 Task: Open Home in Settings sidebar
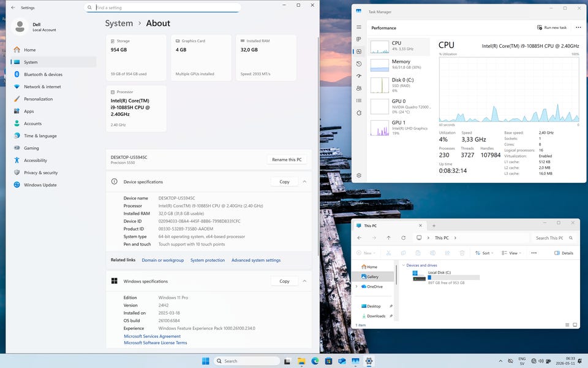click(x=53, y=50)
